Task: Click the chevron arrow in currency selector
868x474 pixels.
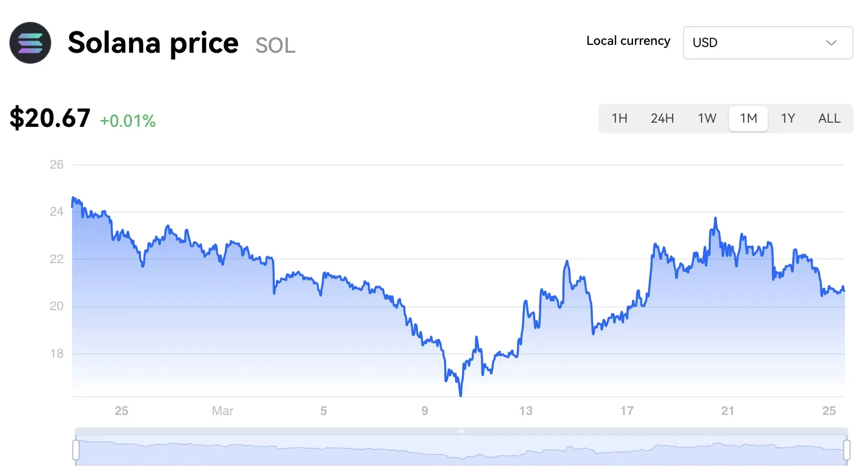Action: point(831,43)
